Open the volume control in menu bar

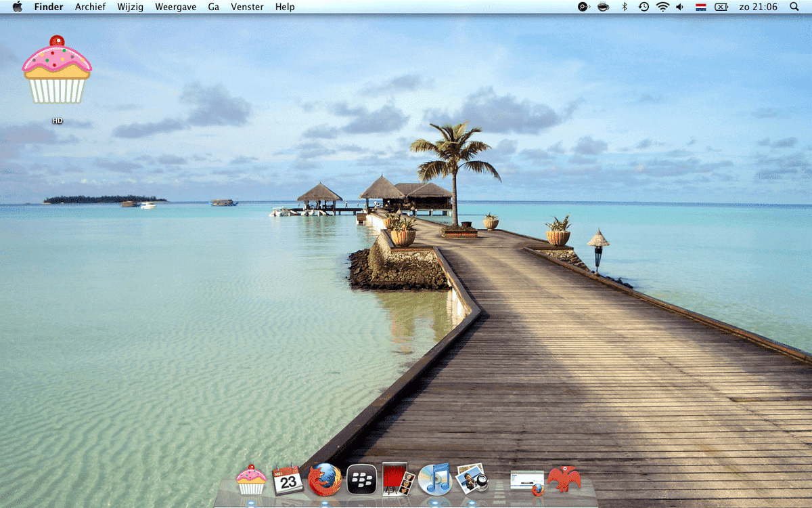(680, 7)
